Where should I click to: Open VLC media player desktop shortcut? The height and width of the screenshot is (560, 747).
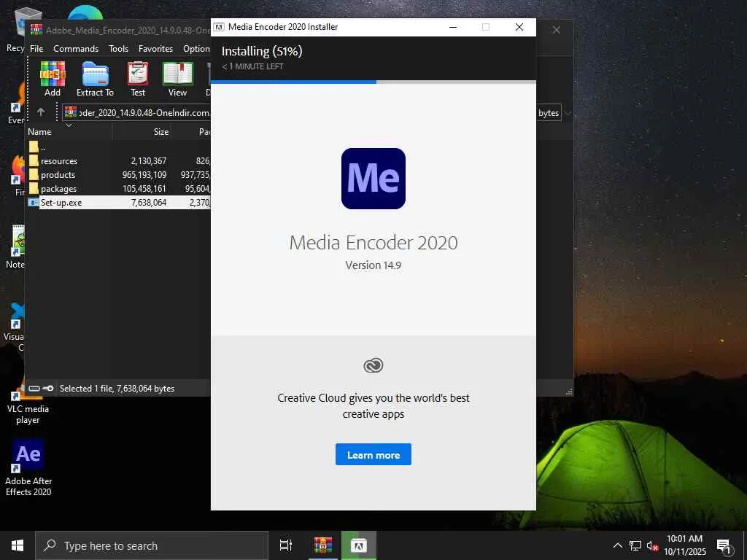28,402
